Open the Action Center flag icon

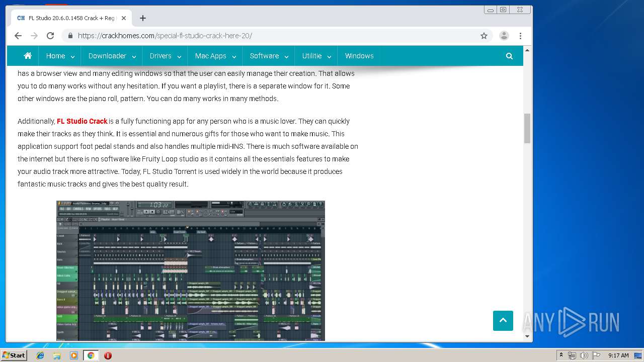point(596,355)
